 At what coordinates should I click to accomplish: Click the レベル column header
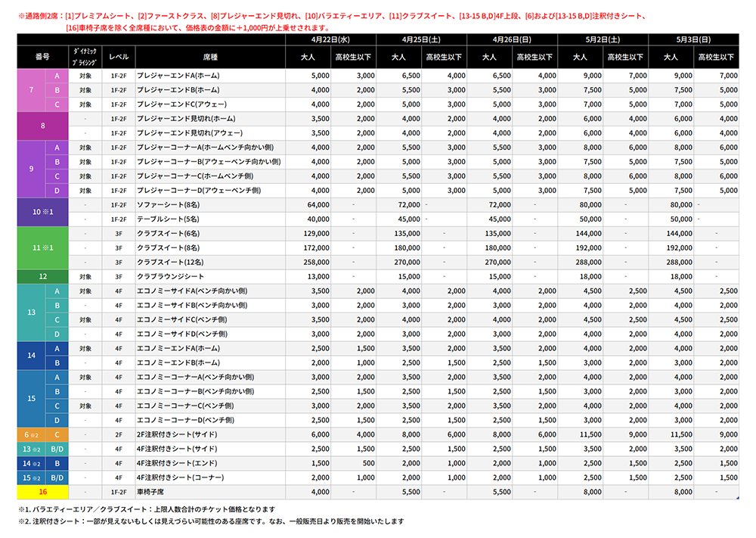(119, 57)
